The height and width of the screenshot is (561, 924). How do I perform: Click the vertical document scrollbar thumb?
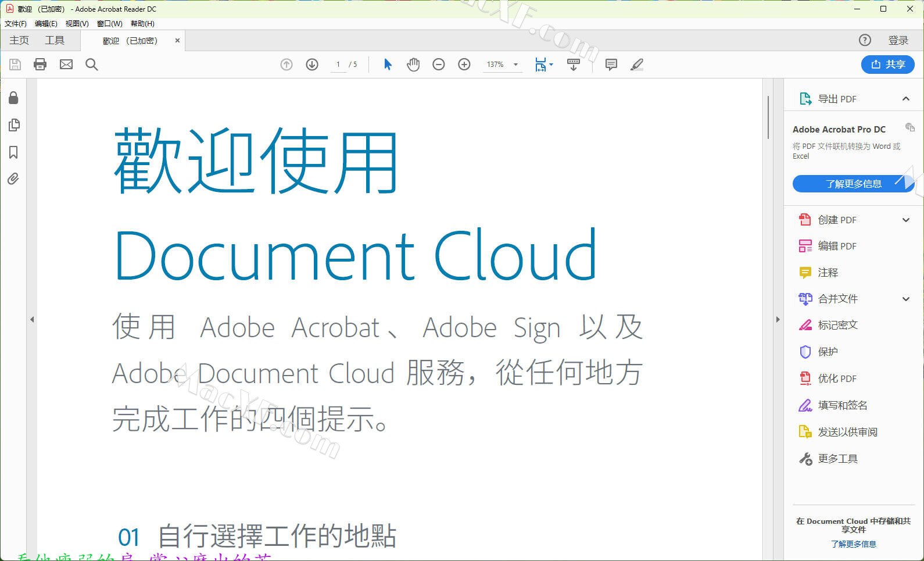pyautogui.click(x=768, y=117)
